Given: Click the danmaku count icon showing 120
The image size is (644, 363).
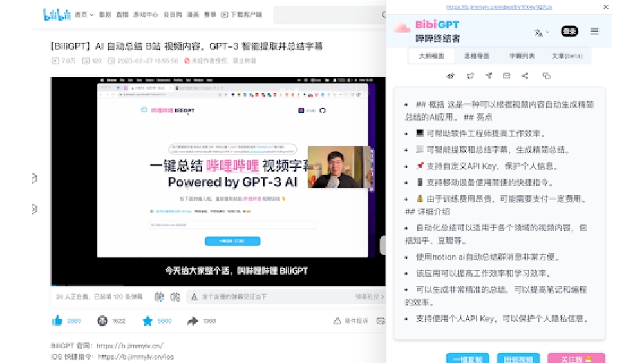Looking at the screenshot, I should 86,61.
